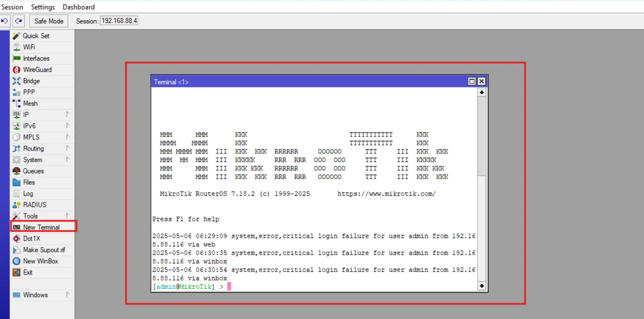Click the Files folder icon
This screenshot has width=644, height=319.
coord(16,182)
